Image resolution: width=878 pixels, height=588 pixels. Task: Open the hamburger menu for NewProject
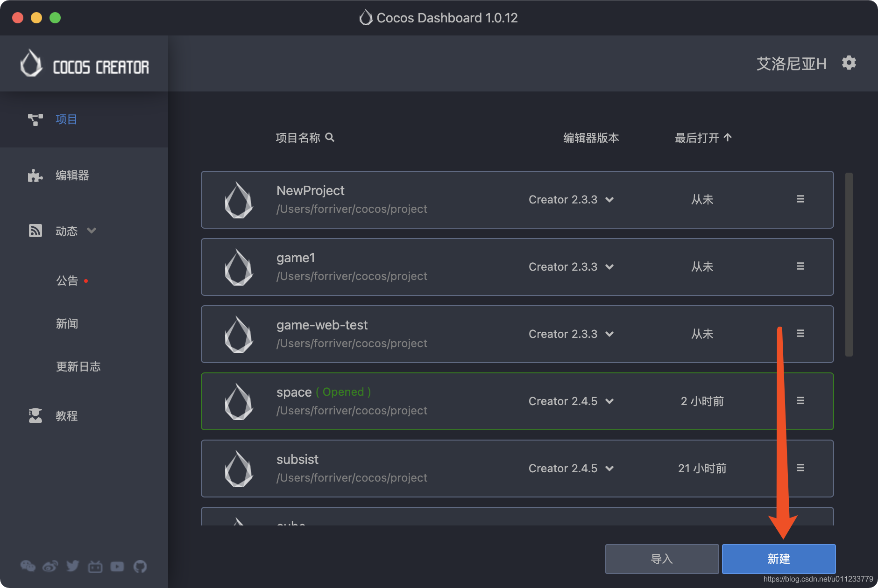[800, 199]
